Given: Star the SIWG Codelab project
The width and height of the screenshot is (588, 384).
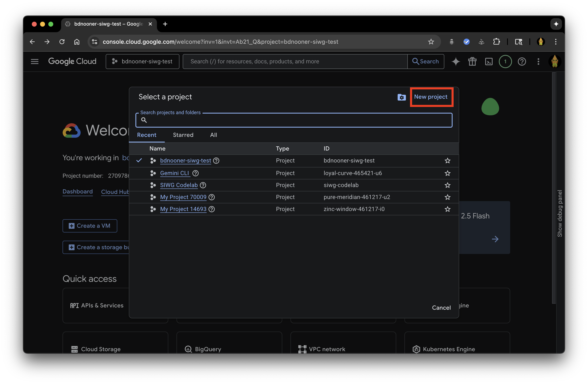Looking at the screenshot, I should pos(447,185).
